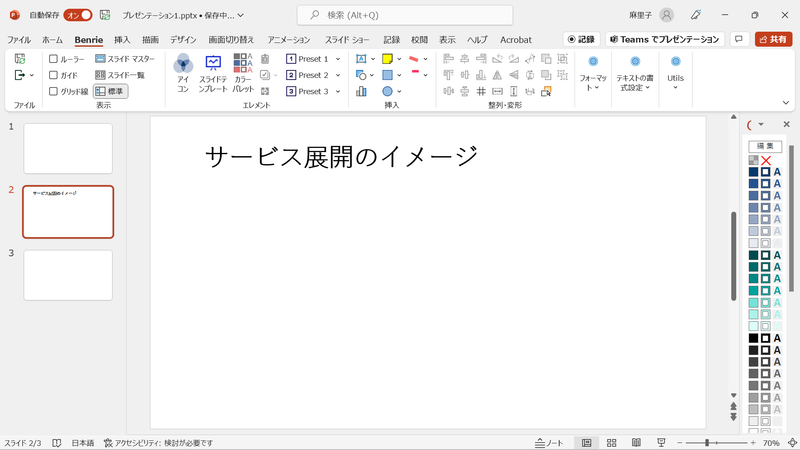Click the same-width resize icon

(x=497, y=91)
